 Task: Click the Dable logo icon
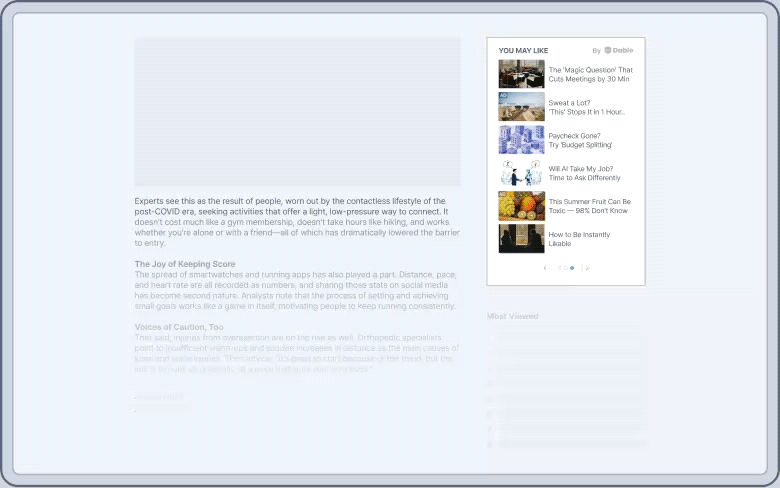(607, 50)
